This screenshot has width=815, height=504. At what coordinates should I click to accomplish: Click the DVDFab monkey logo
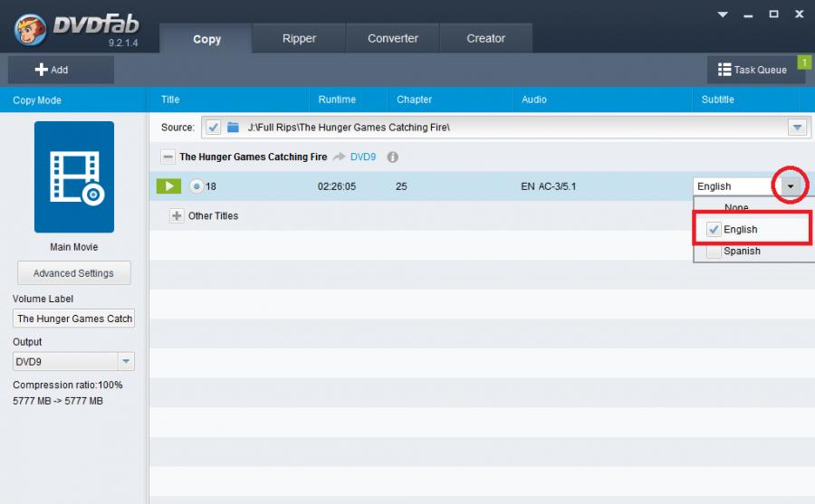click(x=30, y=30)
